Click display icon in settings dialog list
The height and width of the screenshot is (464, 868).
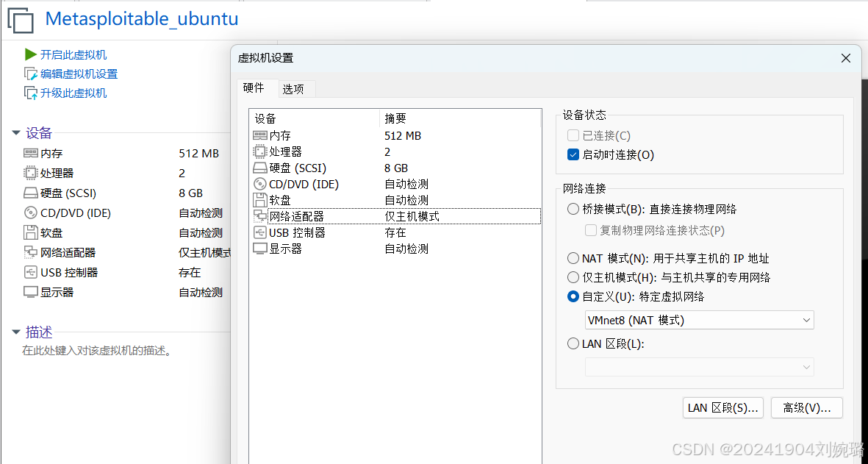tap(259, 249)
